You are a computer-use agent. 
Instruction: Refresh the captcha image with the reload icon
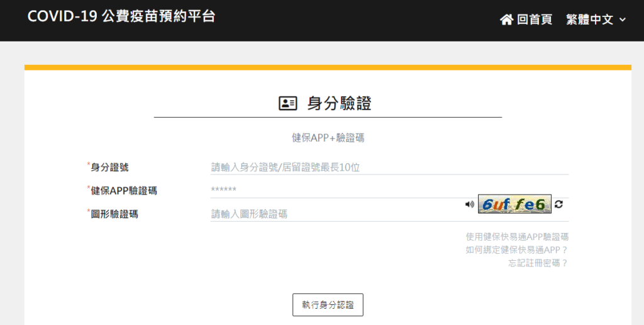[559, 204]
